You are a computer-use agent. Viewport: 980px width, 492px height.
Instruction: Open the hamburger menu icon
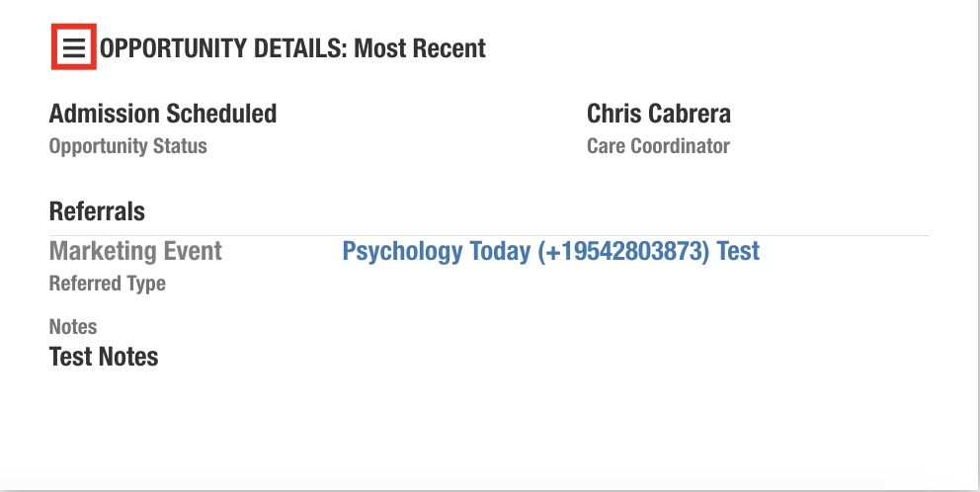[73, 47]
